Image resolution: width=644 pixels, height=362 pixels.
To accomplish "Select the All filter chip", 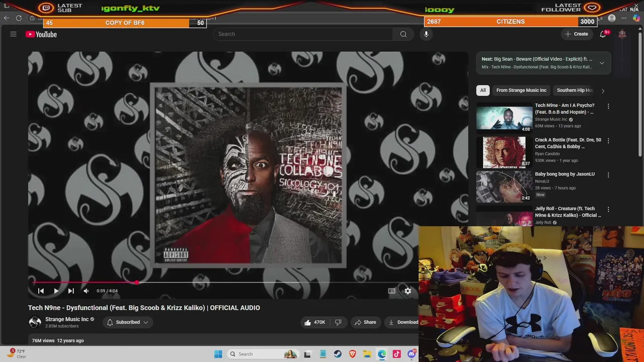I will coord(482,90).
